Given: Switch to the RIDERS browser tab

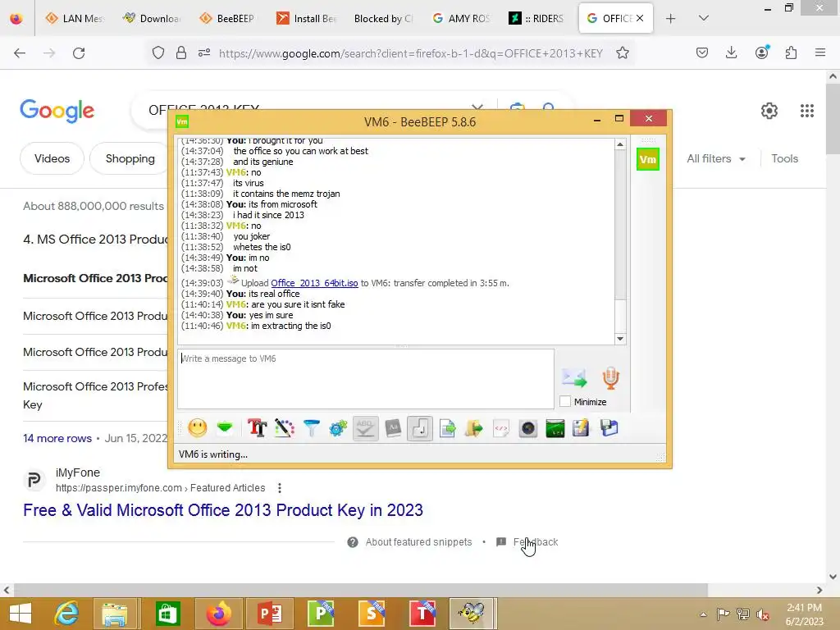Looking at the screenshot, I should click(x=536, y=18).
